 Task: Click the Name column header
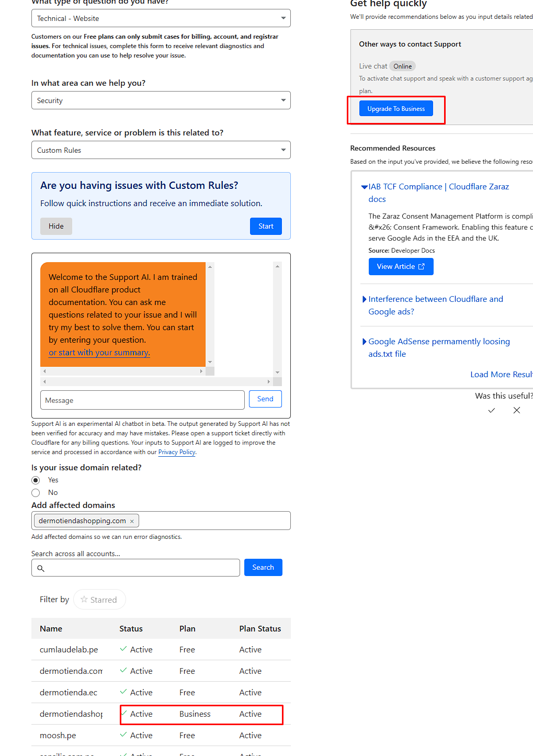51,629
